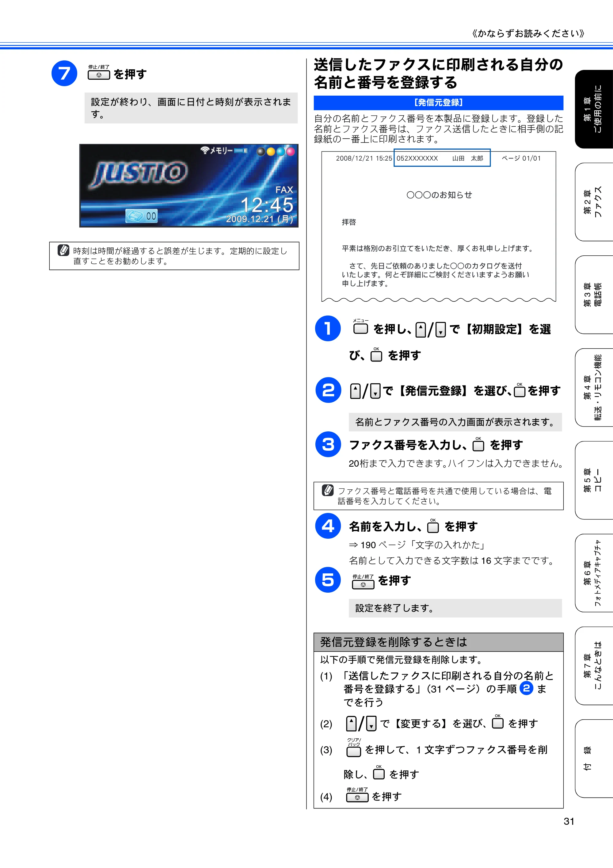Click the ○○○のお知らせ title in the sample fax
The width and height of the screenshot is (613, 868).
439,195
